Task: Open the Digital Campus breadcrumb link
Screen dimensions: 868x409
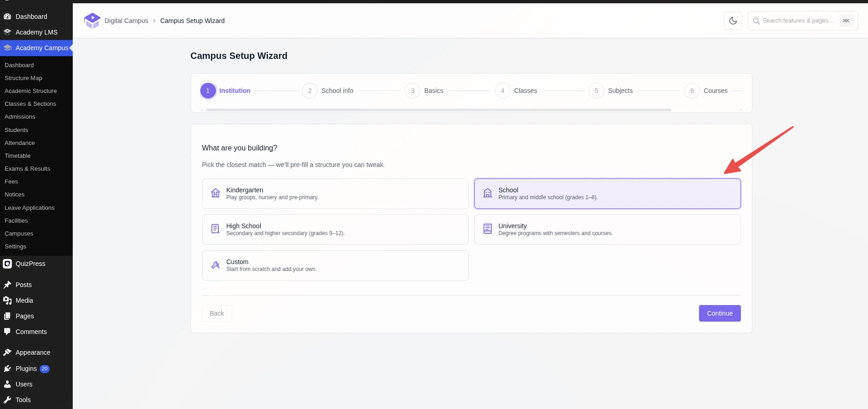Action: [x=126, y=21]
